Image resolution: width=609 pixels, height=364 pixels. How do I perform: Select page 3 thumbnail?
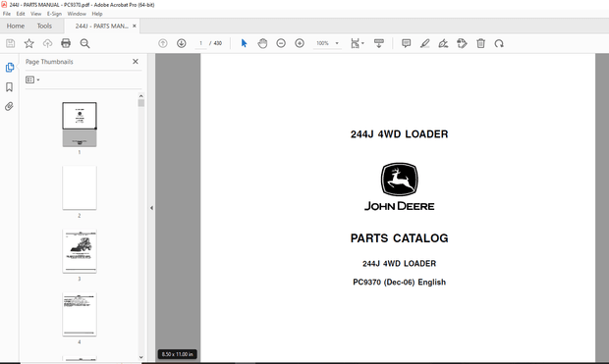click(80, 251)
